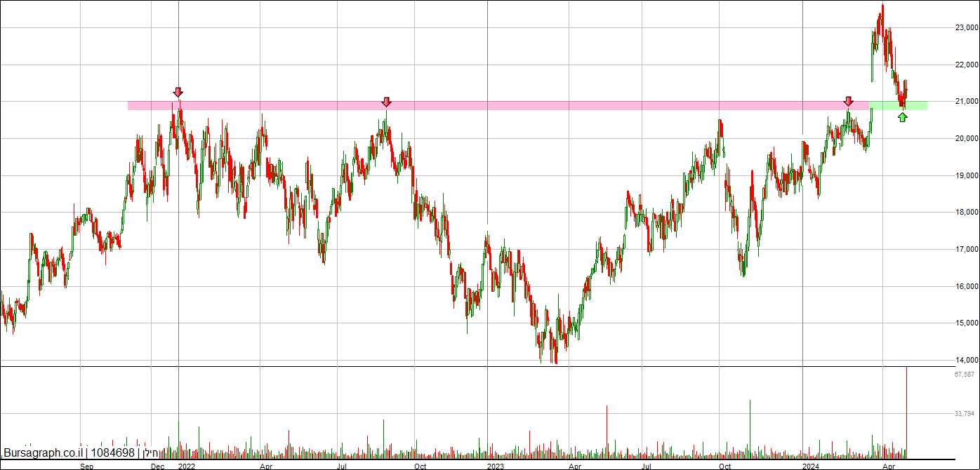Click the green up arrow below the support zone
The image size is (980, 470).
(903, 117)
